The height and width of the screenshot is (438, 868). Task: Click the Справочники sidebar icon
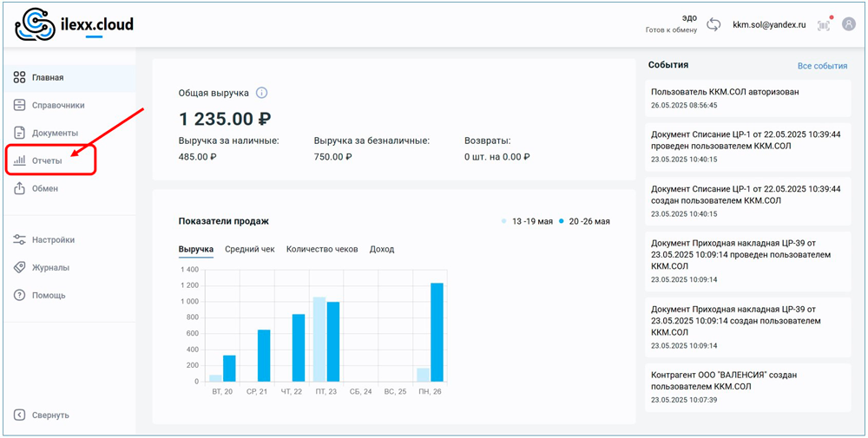[x=19, y=105]
